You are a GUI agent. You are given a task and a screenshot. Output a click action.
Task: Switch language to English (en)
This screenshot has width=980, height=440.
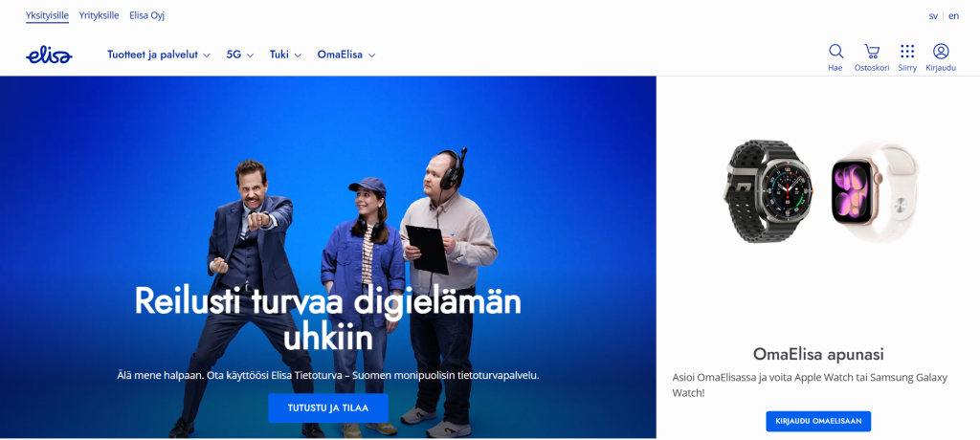click(953, 15)
